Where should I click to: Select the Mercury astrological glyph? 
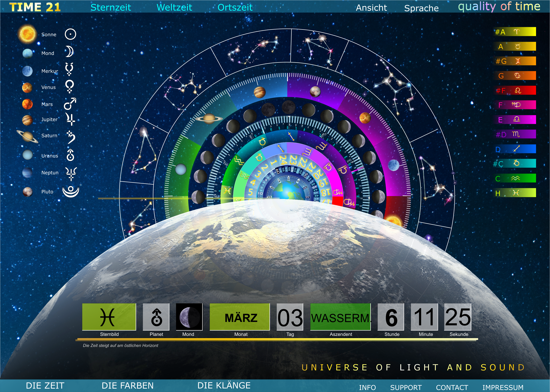click(x=69, y=69)
